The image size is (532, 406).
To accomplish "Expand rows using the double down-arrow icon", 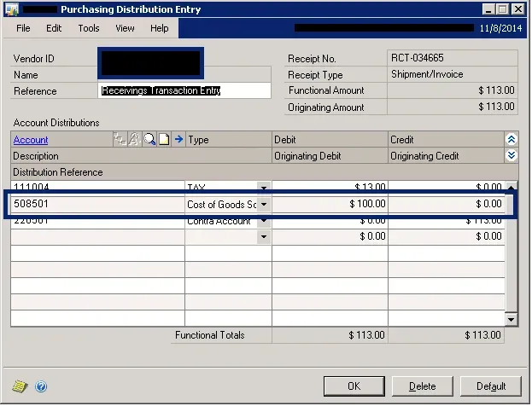I will pos(512,155).
